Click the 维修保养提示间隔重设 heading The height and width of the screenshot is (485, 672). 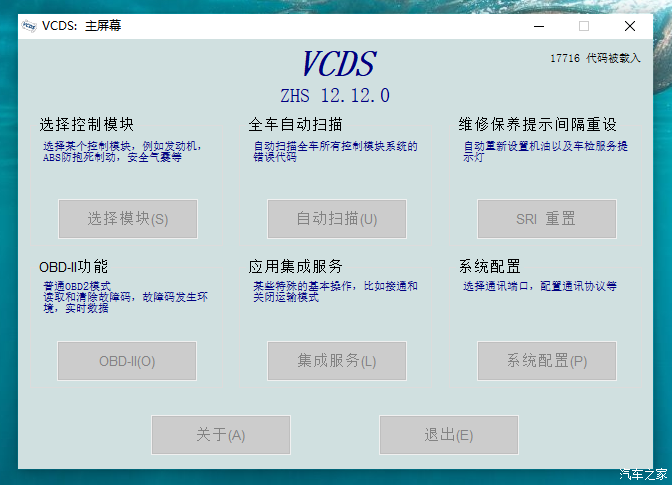point(537,124)
